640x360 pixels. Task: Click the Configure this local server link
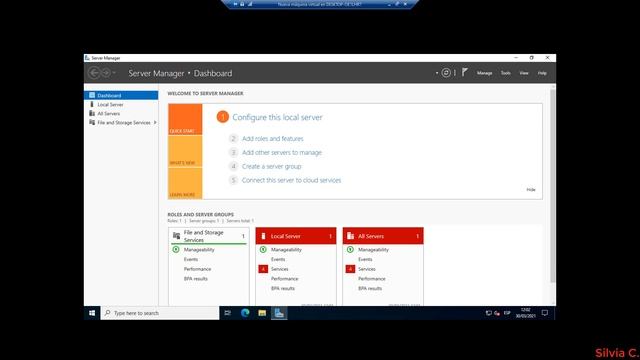click(x=277, y=117)
